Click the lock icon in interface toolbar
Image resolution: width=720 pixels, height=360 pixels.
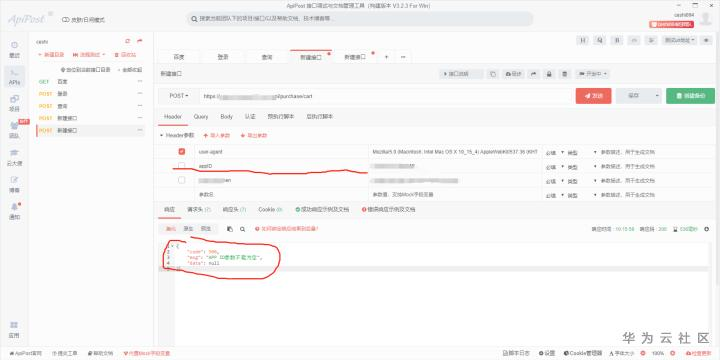click(x=549, y=74)
